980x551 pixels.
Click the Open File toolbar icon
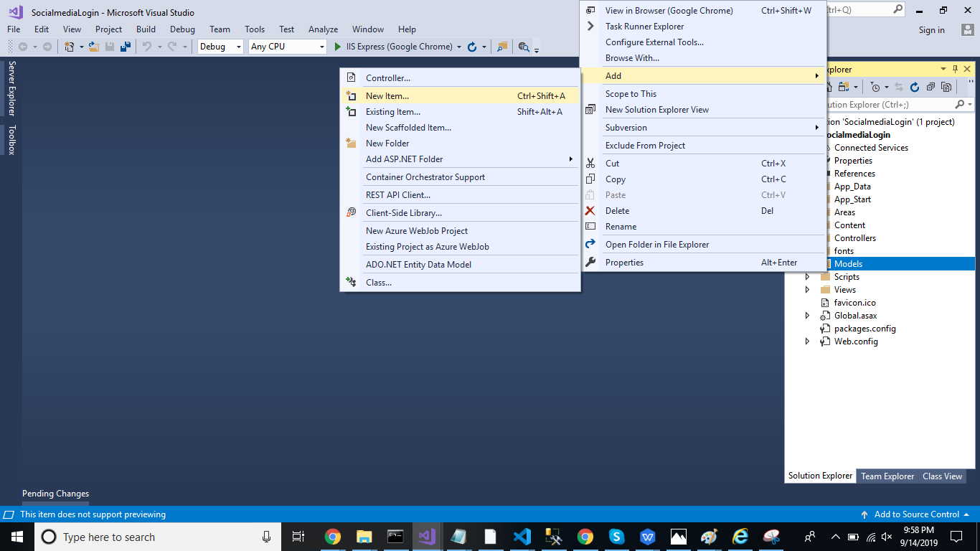pyautogui.click(x=93, y=47)
